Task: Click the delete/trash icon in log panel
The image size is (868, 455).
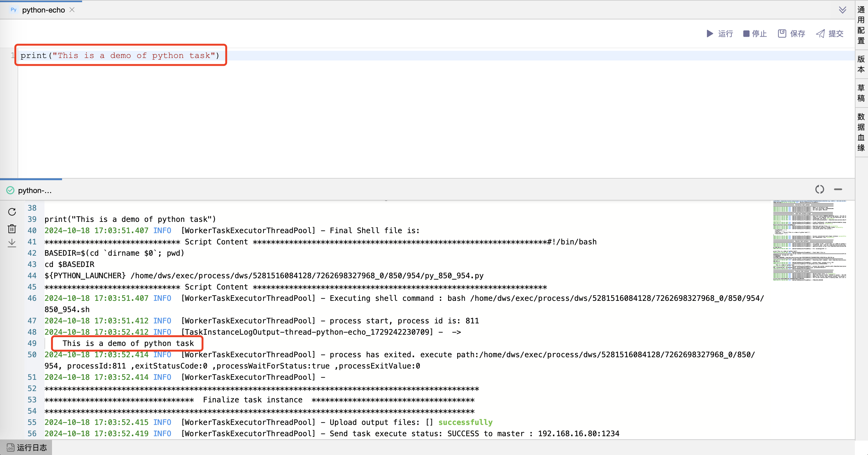Action: pos(12,229)
